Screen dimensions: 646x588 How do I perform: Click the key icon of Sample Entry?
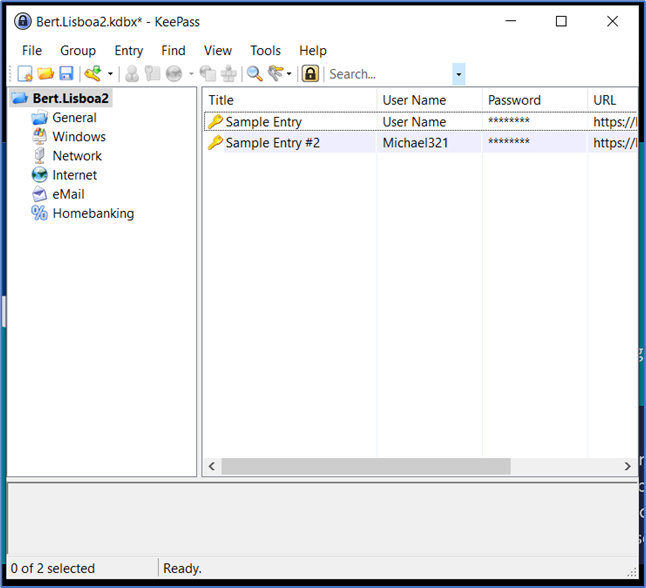215,122
